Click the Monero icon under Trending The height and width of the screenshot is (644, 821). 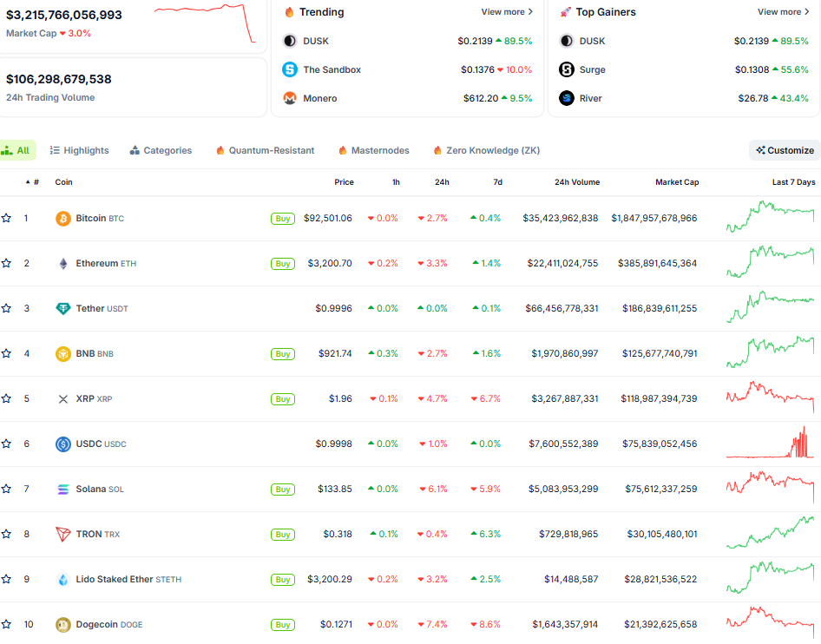click(289, 98)
